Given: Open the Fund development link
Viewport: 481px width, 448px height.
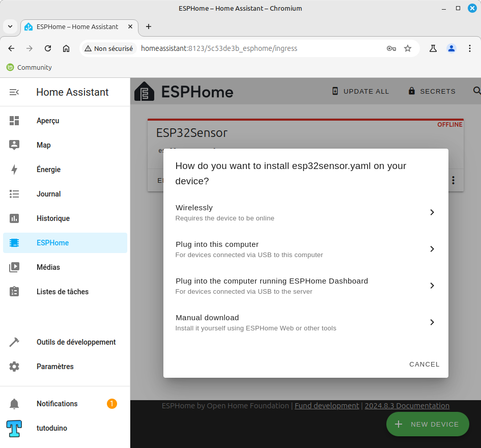Looking at the screenshot, I should pyautogui.click(x=327, y=406).
